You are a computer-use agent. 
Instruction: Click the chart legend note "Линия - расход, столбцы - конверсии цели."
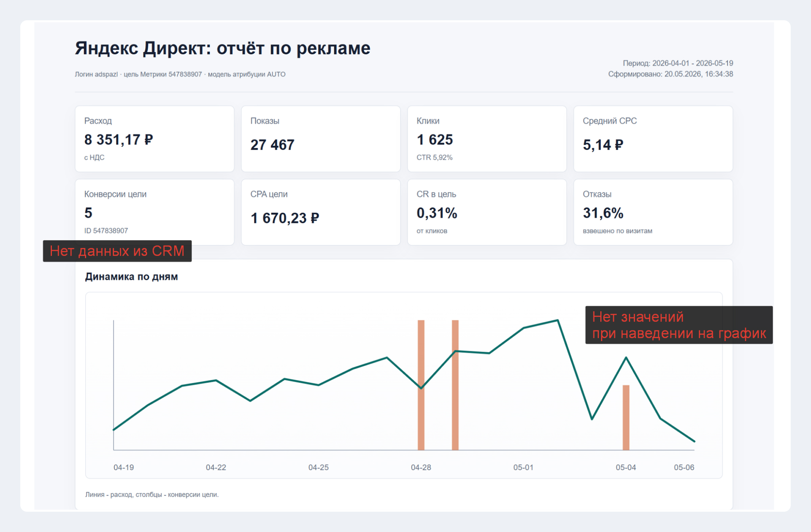tap(152, 494)
